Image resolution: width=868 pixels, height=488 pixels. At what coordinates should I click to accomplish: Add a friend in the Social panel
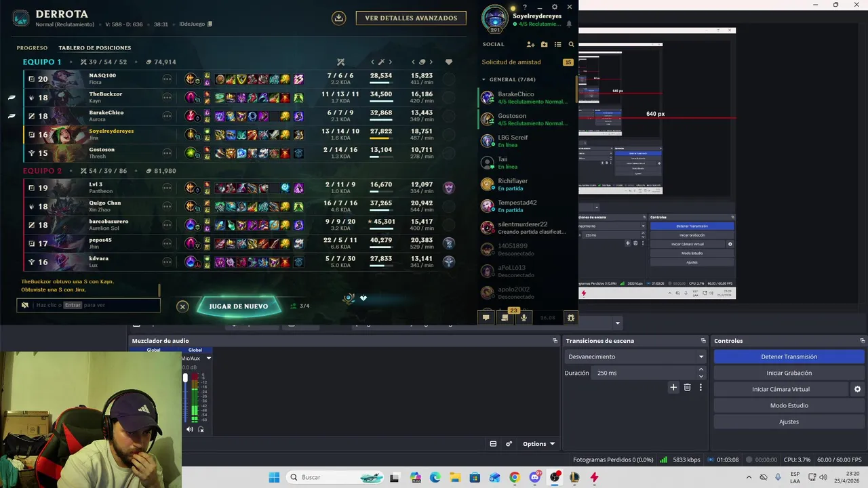530,44
